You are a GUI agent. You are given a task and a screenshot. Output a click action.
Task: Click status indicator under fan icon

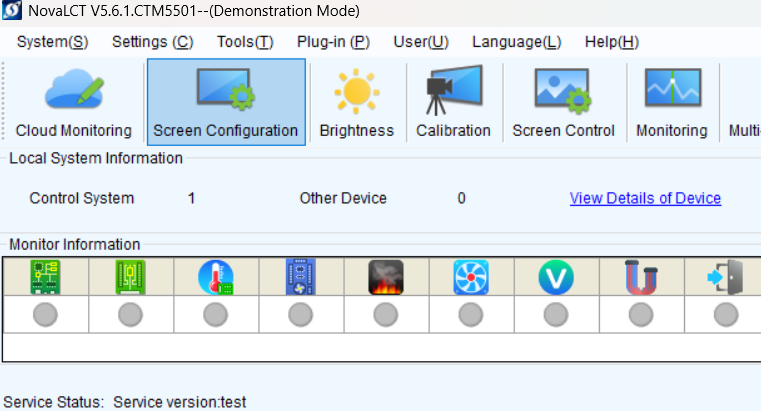[x=471, y=315]
